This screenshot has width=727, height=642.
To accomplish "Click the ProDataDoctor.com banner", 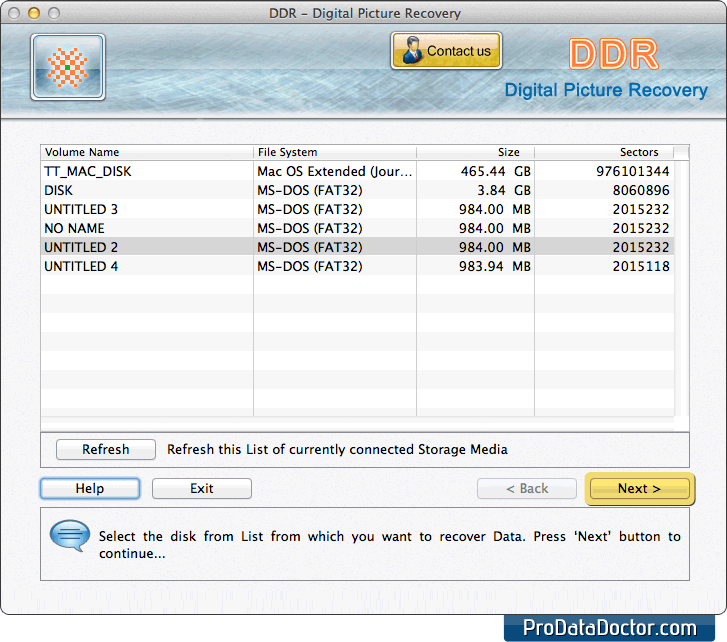I will (609, 628).
